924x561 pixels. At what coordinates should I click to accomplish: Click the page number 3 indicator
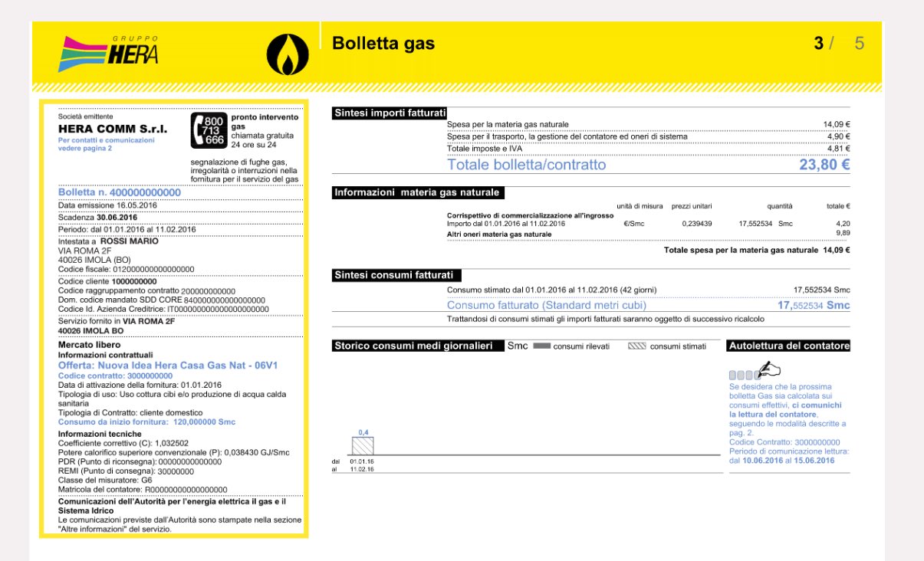(819, 43)
